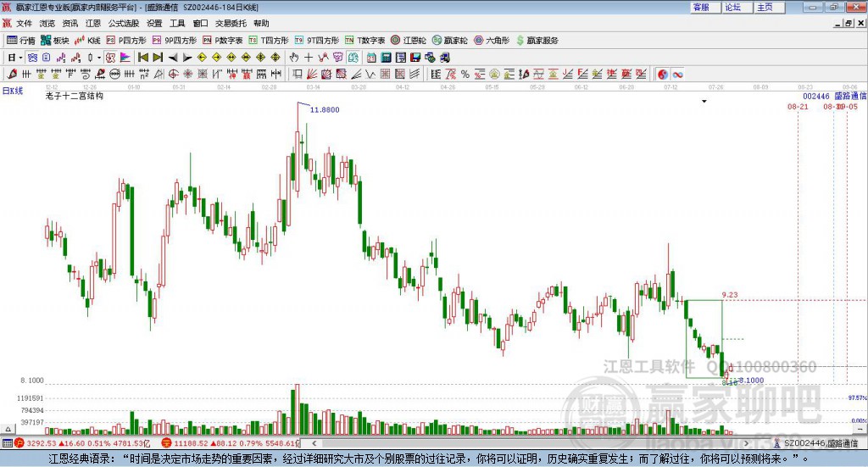This screenshot has height=467, width=868.
Task: Click the 08-21 red date marker
Action: pyautogui.click(x=798, y=107)
